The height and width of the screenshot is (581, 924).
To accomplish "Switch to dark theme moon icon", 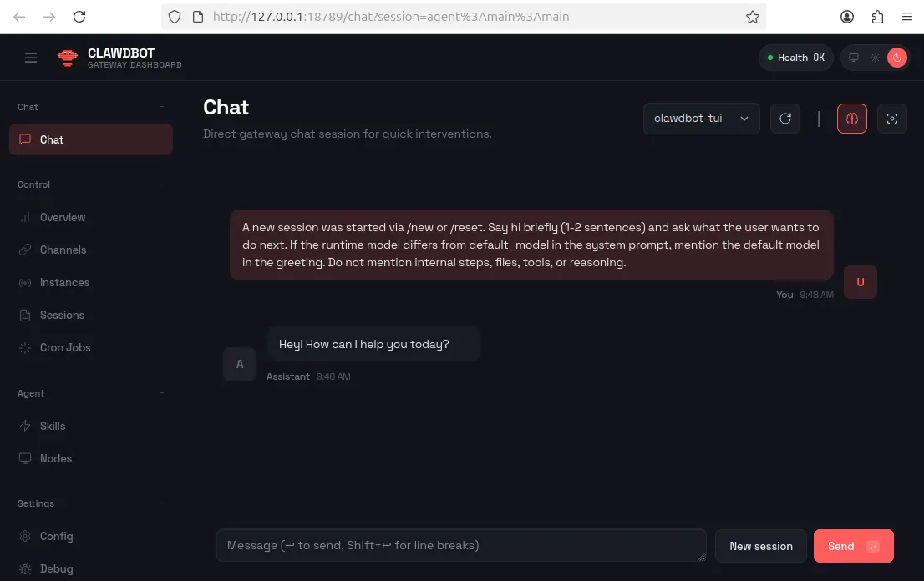I will coord(896,58).
